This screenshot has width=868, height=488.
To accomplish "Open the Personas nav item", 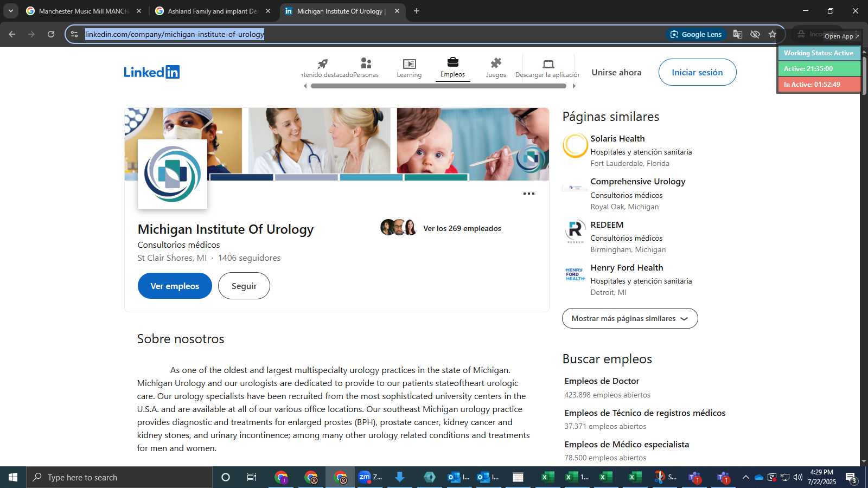I will (x=366, y=68).
